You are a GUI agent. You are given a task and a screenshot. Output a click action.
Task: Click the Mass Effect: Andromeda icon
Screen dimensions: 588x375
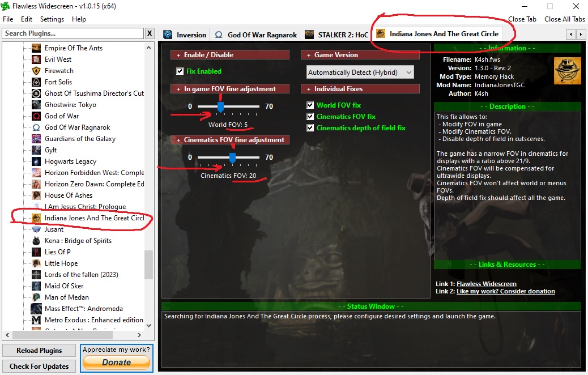pyautogui.click(x=36, y=309)
